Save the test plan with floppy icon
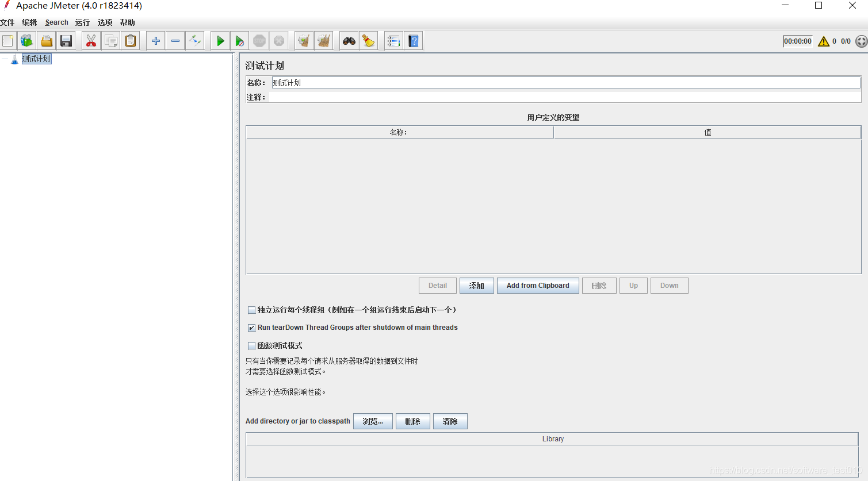This screenshot has height=481, width=868. click(x=66, y=41)
